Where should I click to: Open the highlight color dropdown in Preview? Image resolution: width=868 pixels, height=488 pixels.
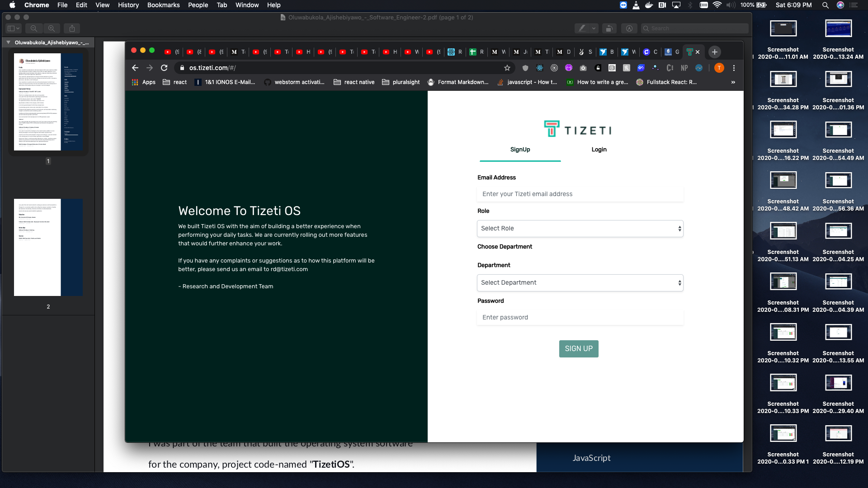[x=594, y=28]
